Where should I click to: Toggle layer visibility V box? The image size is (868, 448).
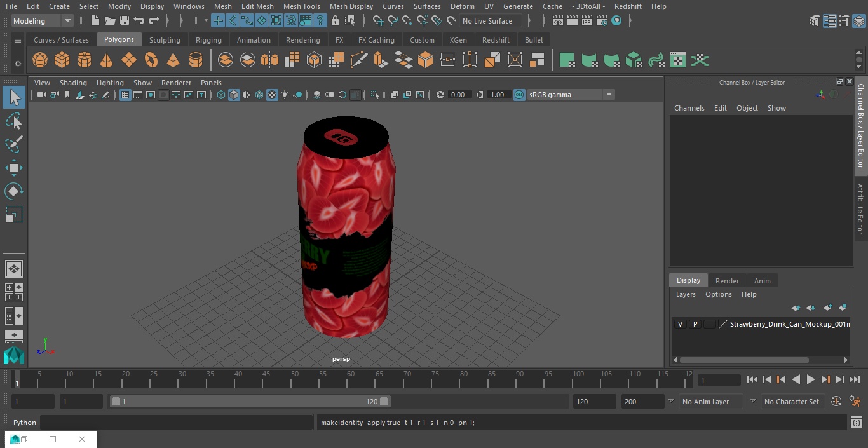click(680, 324)
